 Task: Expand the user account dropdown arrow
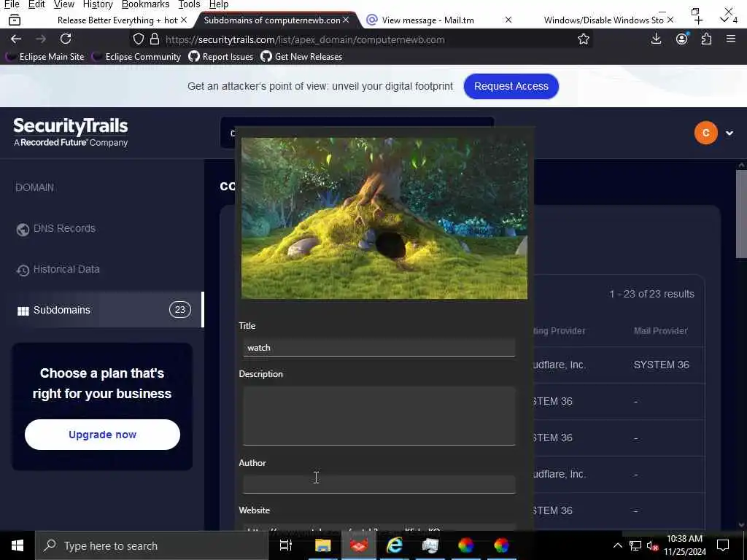coord(729,133)
